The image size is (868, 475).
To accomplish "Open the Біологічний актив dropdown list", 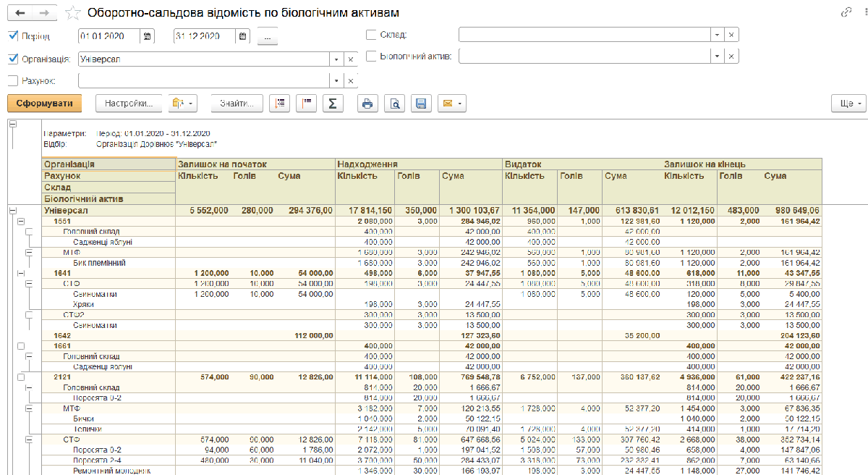I will tap(717, 56).
